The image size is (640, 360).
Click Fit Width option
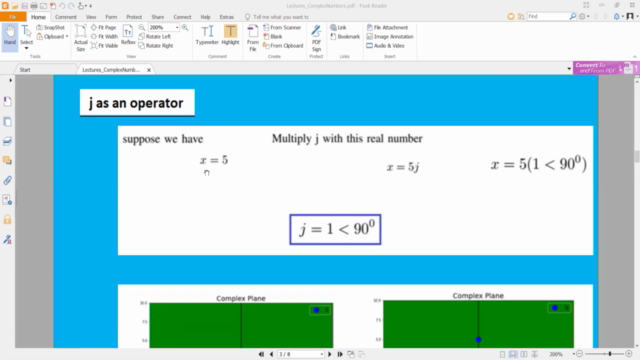(104, 36)
